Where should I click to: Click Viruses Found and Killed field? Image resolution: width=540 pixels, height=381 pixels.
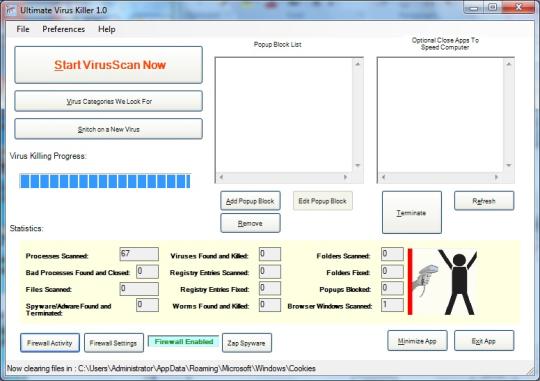[x=270, y=254]
